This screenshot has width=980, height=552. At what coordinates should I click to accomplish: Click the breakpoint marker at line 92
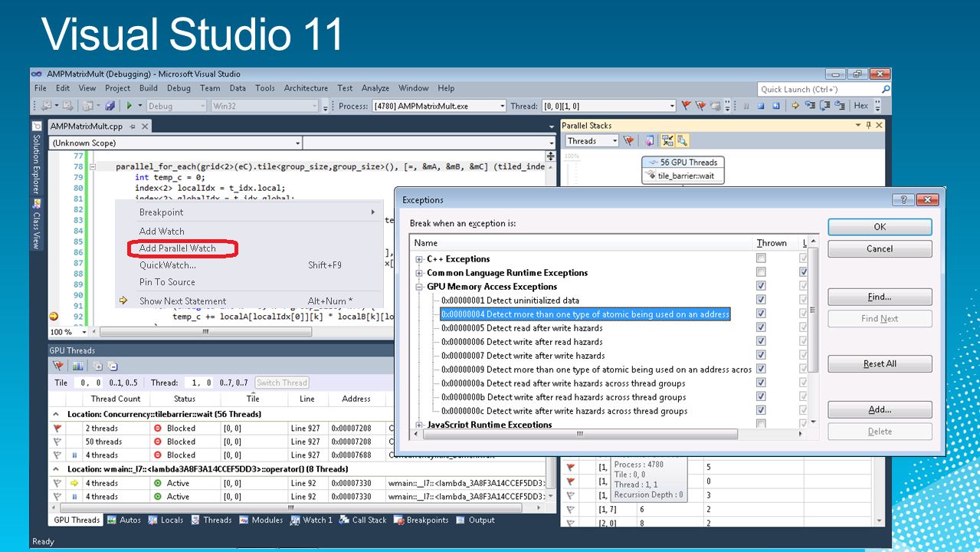click(x=54, y=315)
